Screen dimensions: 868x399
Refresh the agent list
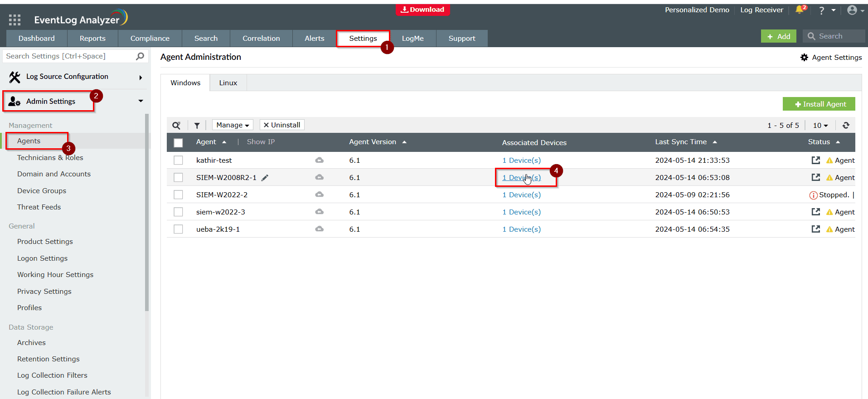click(846, 126)
